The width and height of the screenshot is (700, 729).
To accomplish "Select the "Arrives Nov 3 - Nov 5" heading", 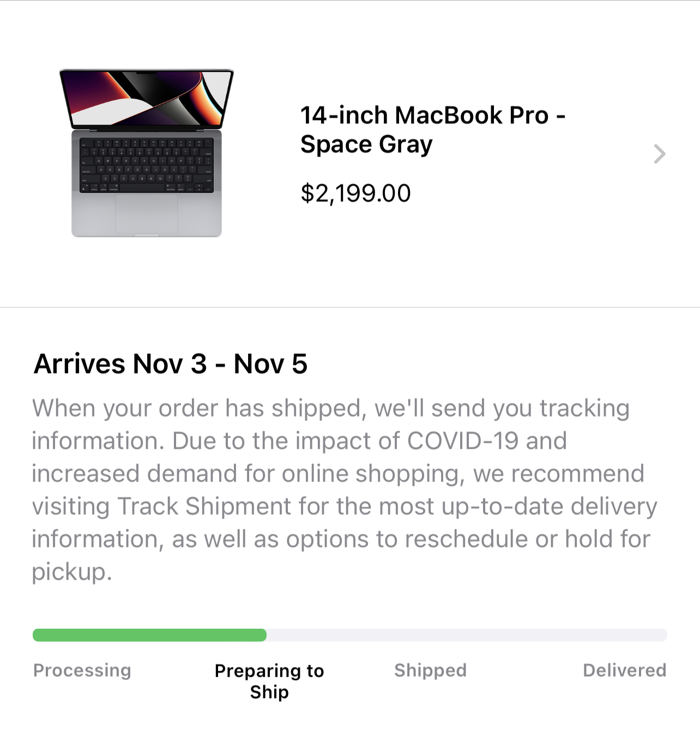I will pos(170,364).
